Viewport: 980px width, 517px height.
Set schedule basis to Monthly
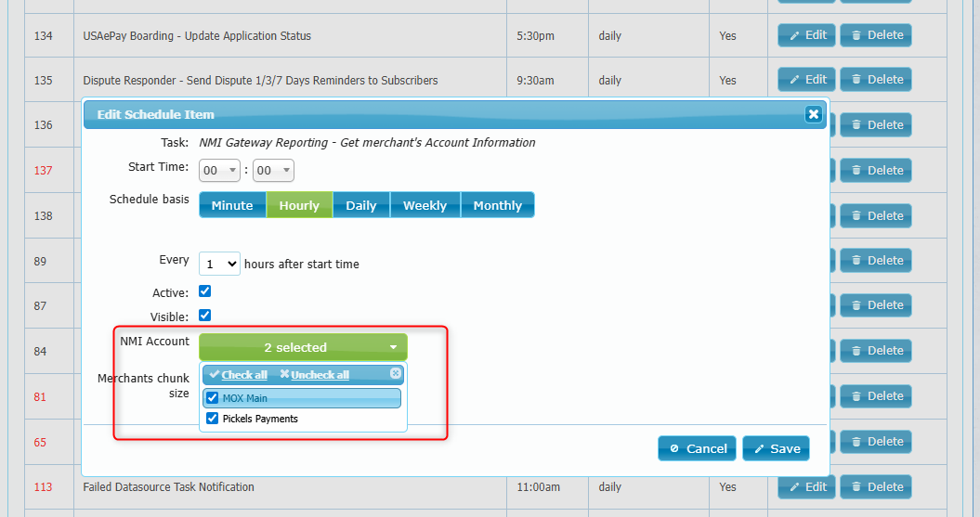pyautogui.click(x=497, y=205)
